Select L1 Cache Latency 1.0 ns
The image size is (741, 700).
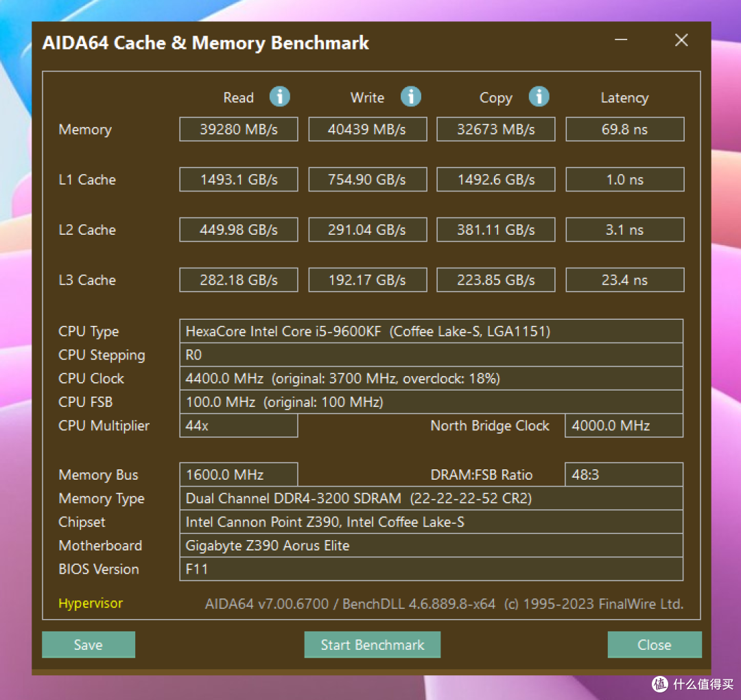[625, 179]
